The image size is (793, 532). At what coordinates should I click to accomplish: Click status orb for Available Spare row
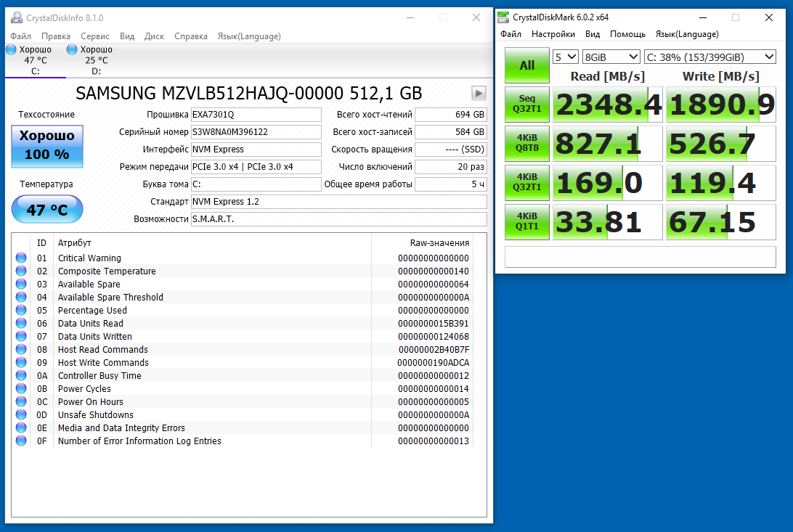tap(21, 284)
